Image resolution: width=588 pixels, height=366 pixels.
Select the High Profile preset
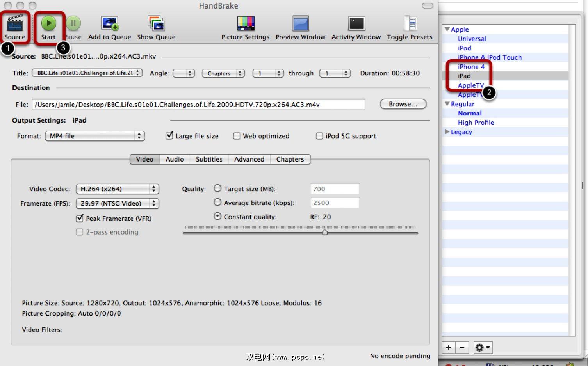point(476,123)
